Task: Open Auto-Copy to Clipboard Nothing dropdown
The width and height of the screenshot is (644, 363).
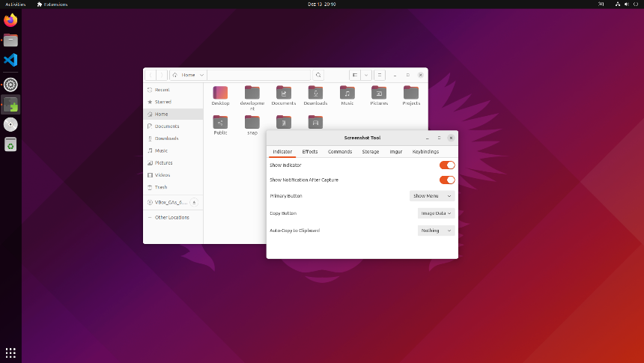Action: (x=436, y=231)
